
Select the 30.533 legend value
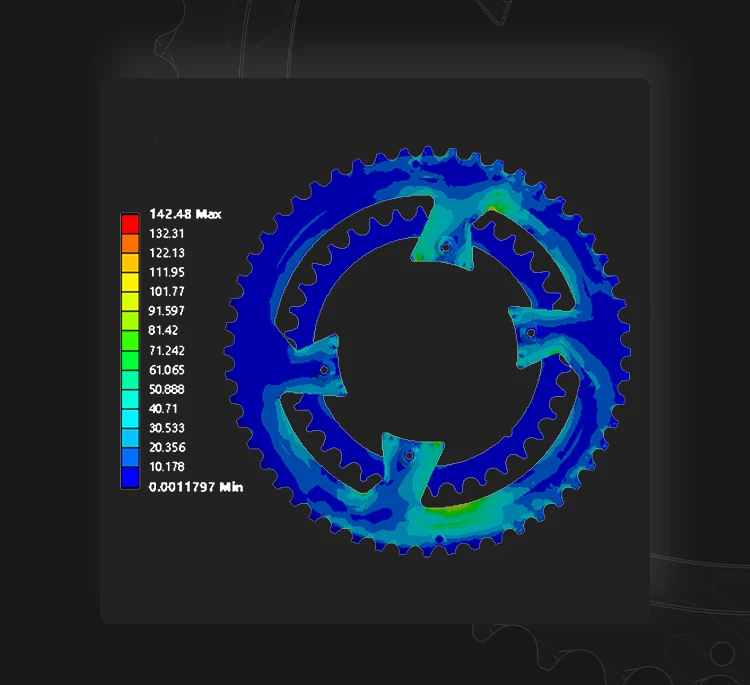tap(166, 428)
